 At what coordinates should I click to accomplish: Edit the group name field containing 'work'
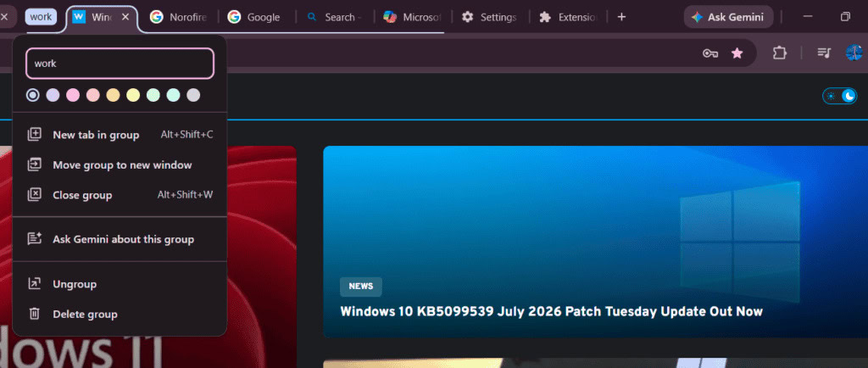[120, 64]
